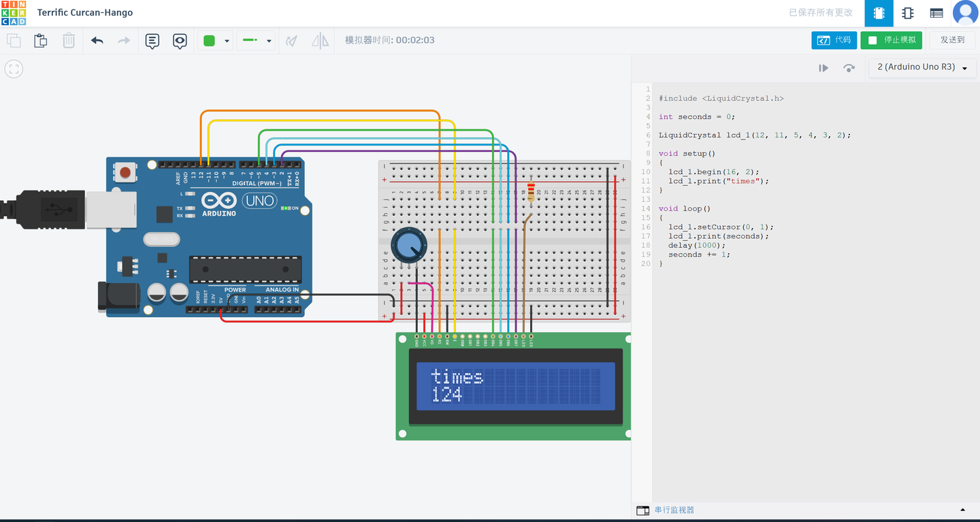Select the serial monitor window icon
This screenshot has width=980, height=522.
click(x=643, y=510)
